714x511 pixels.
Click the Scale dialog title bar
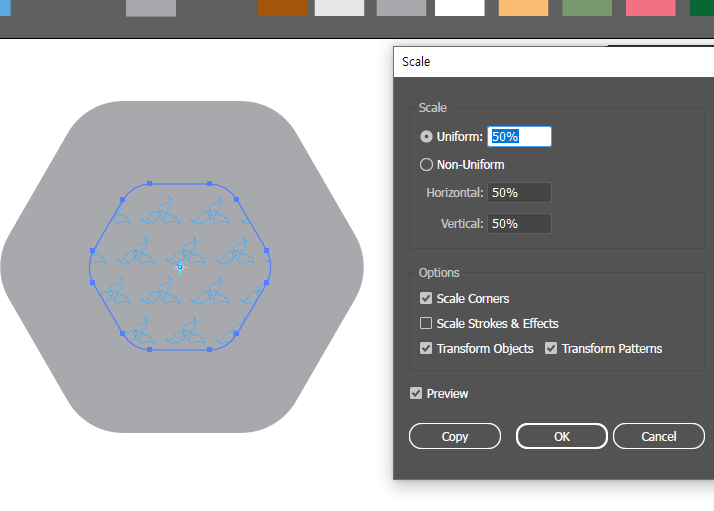pyautogui.click(x=554, y=61)
